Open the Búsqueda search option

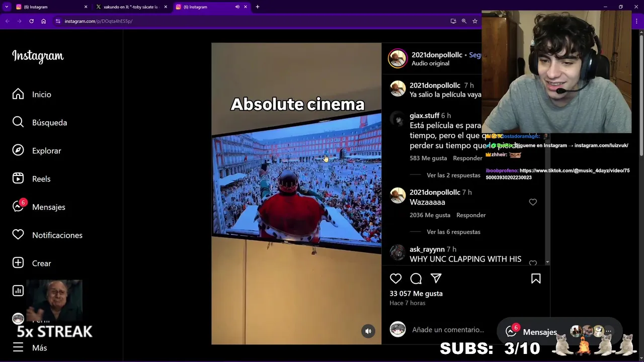pyautogui.click(x=40, y=123)
